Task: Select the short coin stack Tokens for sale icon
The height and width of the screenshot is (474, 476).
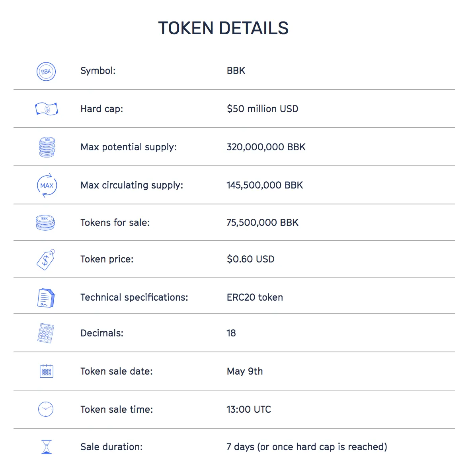Action: (x=45, y=223)
